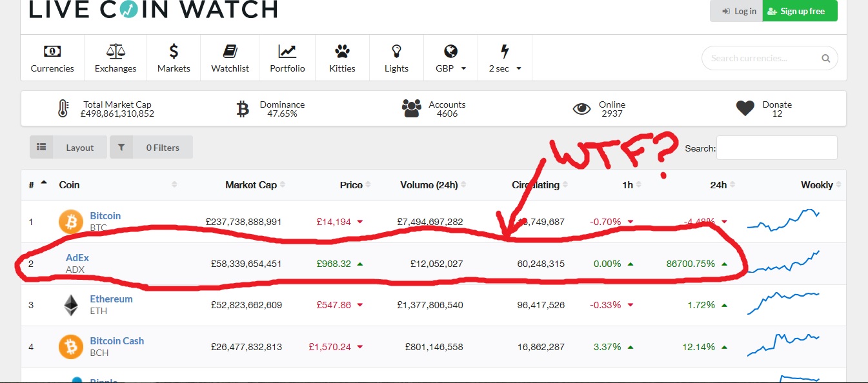Screen dimensions: 868x383
Task: Click the Layout list icon
Action: point(41,147)
